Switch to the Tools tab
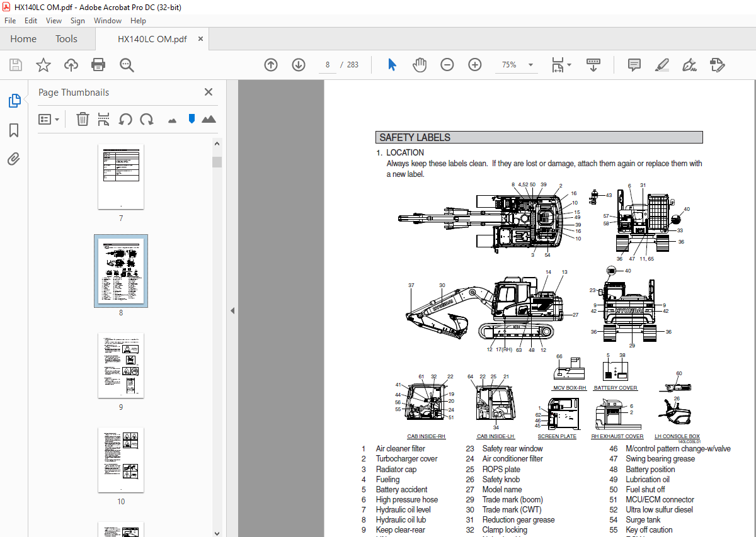The width and height of the screenshot is (756, 537). (66, 39)
